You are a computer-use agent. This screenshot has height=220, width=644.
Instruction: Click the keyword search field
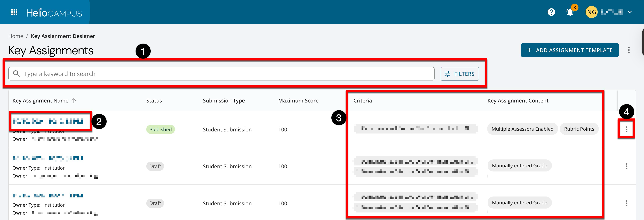(221, 74)
